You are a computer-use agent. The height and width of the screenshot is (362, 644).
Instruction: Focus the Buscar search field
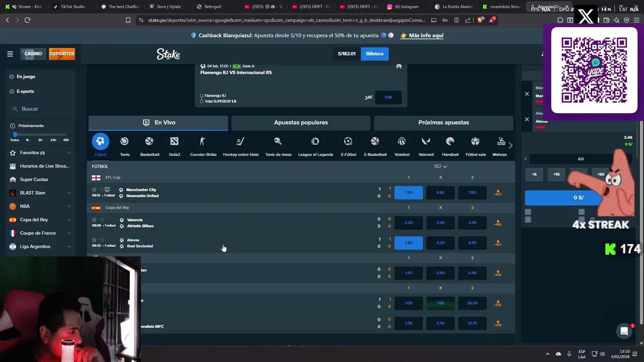[41, 109]
